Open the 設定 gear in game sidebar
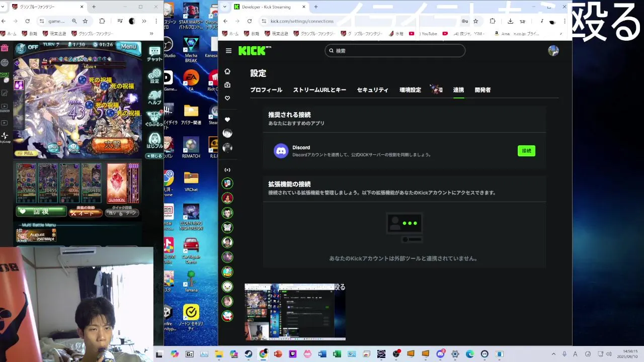Image resolution: width=644 pixels, height=362 pixels. pyautogui.click(x=154, y=75)
